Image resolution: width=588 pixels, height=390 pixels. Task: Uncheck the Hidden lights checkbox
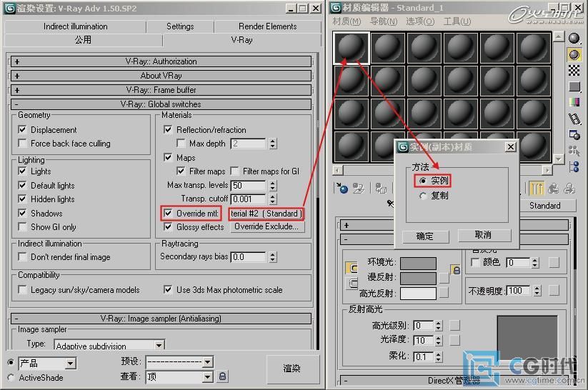(22, 199)
